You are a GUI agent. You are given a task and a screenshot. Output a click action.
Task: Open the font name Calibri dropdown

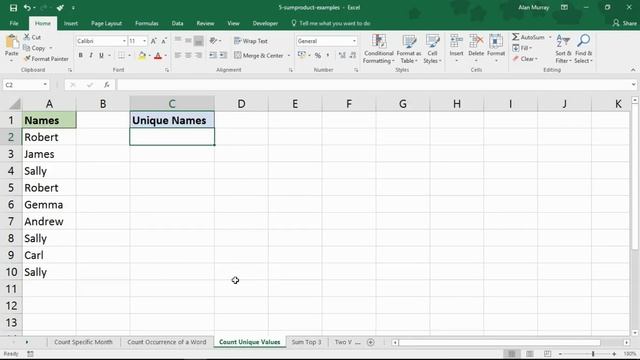click(x=124, y=41)
